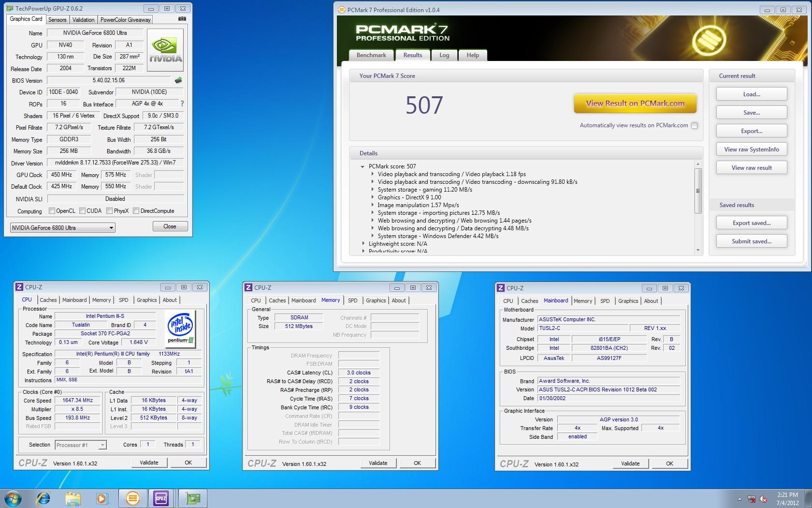The width and height of the screenshot is (812, 508).
Task: Open the PowerColor Giveaway tab
Action: (x=125, y=20)
